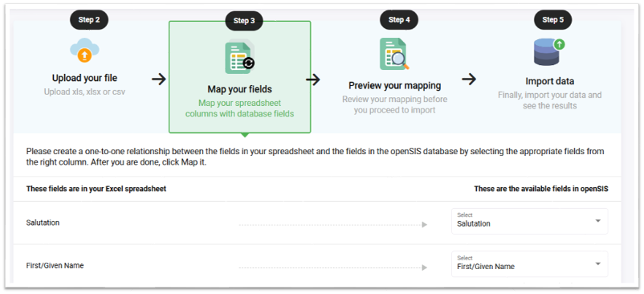Click the Map your fields spreadsheet sync icon
Image resolution: width=644 pixels, height=294 pixels.
pos(240,57)
